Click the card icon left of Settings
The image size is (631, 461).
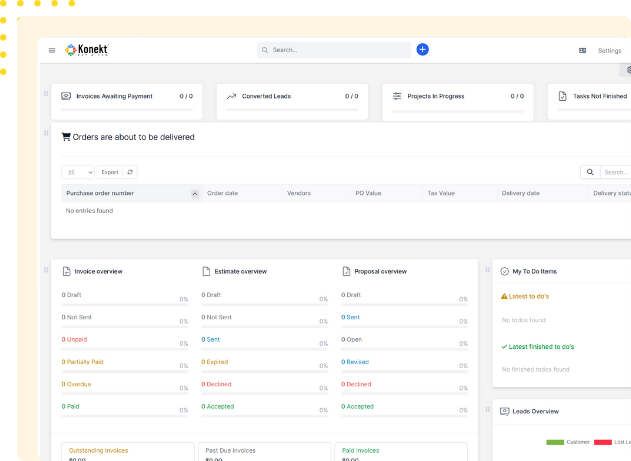click(582, 50)
